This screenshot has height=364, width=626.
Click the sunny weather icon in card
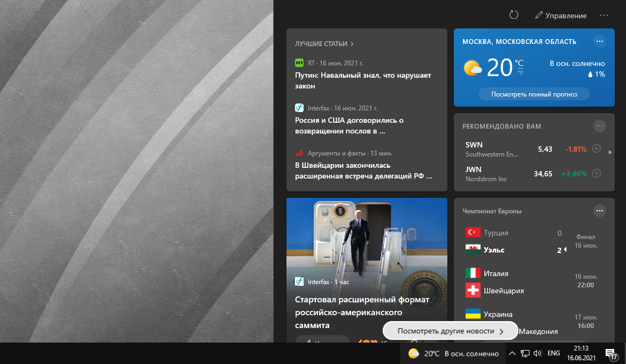click(473, 68)
